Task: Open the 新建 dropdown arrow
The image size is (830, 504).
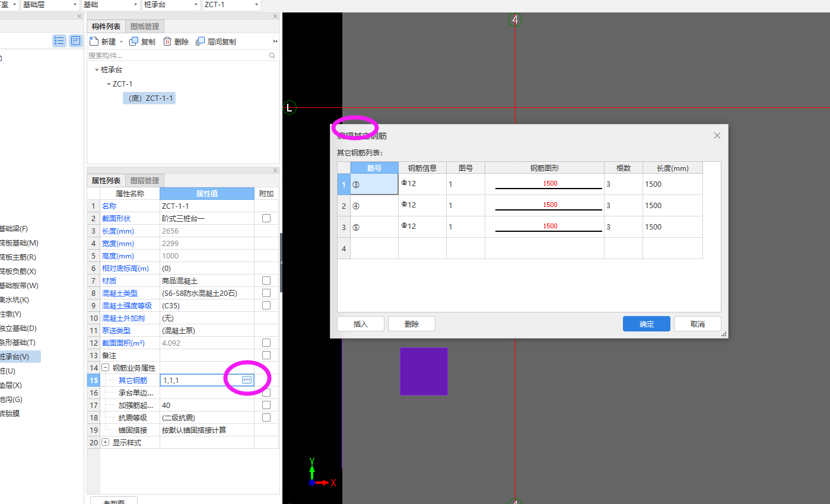Action: (121, 42)
